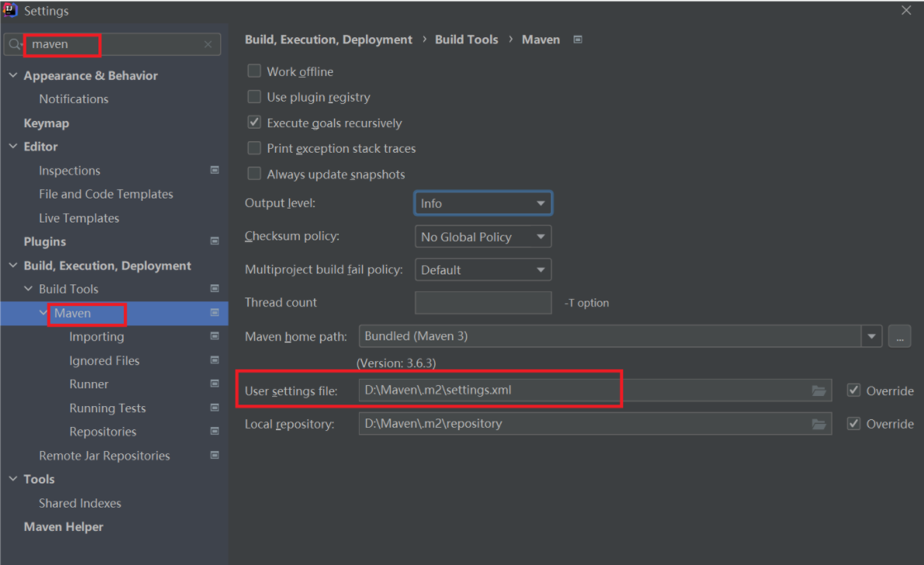
Task: Open the Output level dropdown
Action: click(483, 203)
